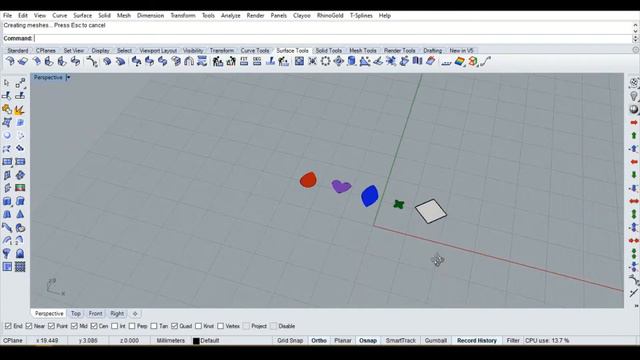
Task: Toggle the End osnap checkbox
Action: [x=8, y=326]
